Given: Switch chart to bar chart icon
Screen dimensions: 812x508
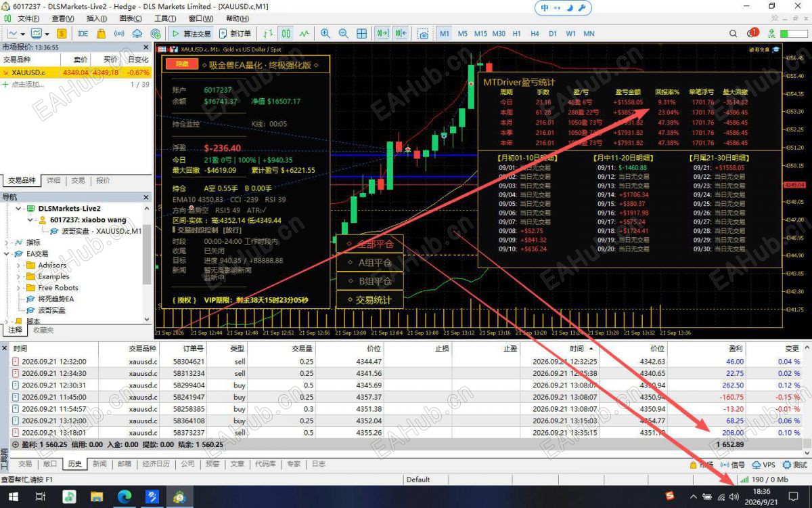Looking at the screenshot, I should 268,33.
